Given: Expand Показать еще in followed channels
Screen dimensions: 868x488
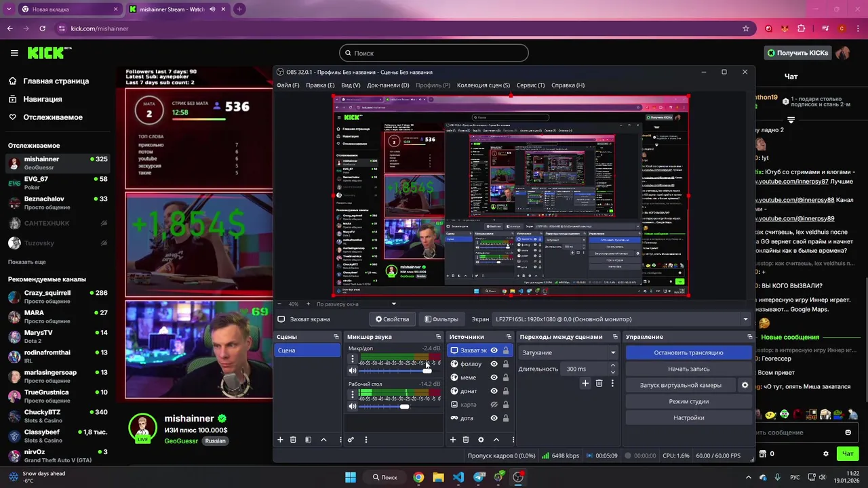Looking at the screenshot, I should click(x=27, y=262).
